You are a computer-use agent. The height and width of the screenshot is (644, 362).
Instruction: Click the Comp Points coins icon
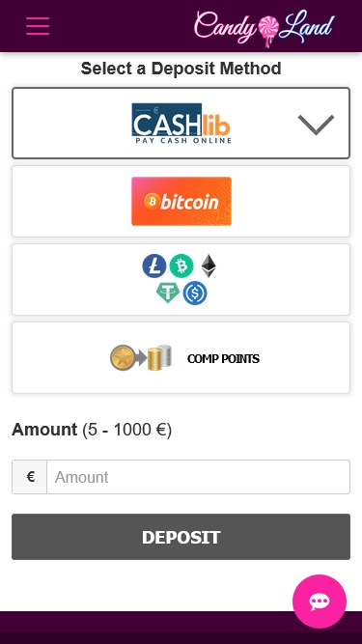(x=141, y=358)
